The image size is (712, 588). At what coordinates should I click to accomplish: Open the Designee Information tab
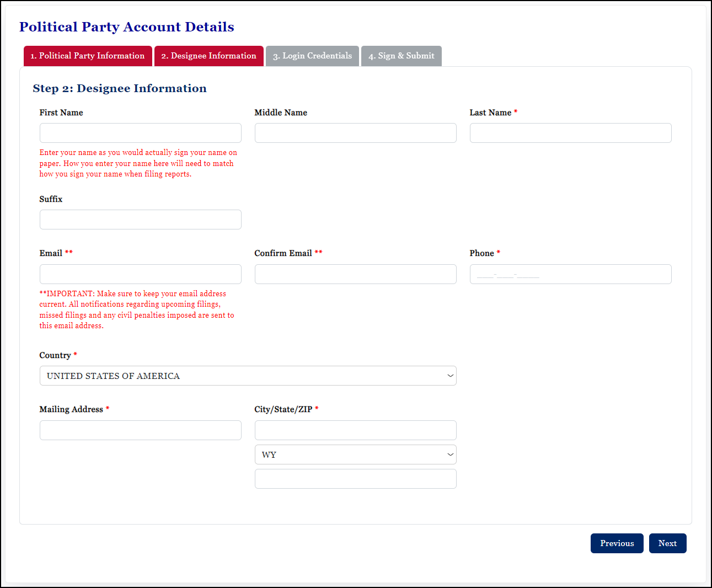click(208, 56)
